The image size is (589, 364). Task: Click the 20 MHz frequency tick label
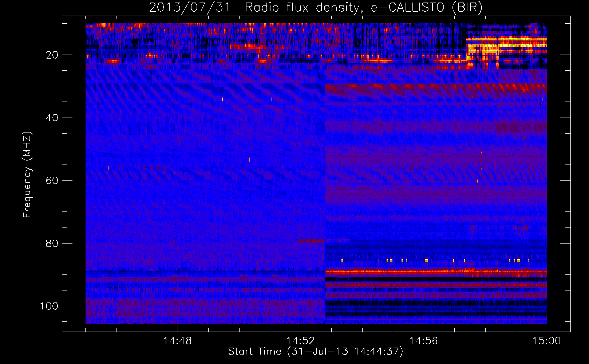point(52,55)
